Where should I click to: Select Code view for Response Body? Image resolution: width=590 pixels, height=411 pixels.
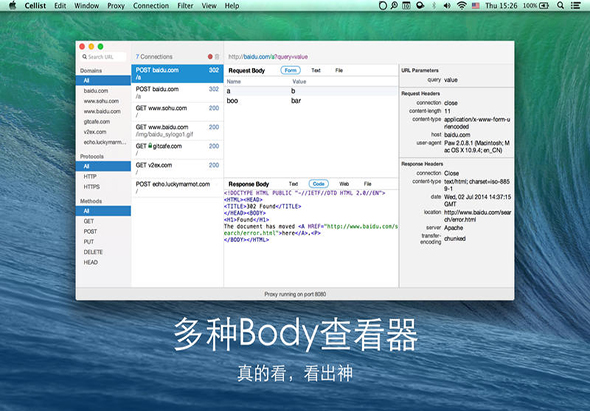click(319, 184)
